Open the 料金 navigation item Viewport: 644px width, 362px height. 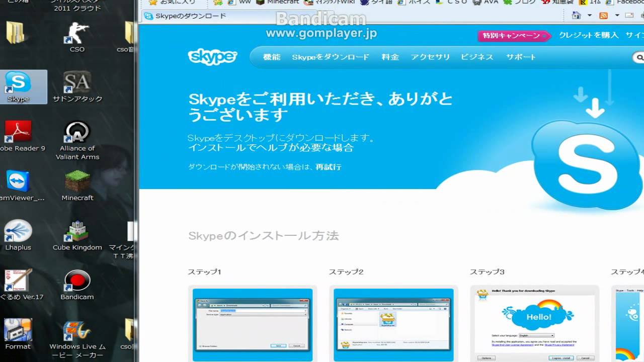tap(390, 57)
